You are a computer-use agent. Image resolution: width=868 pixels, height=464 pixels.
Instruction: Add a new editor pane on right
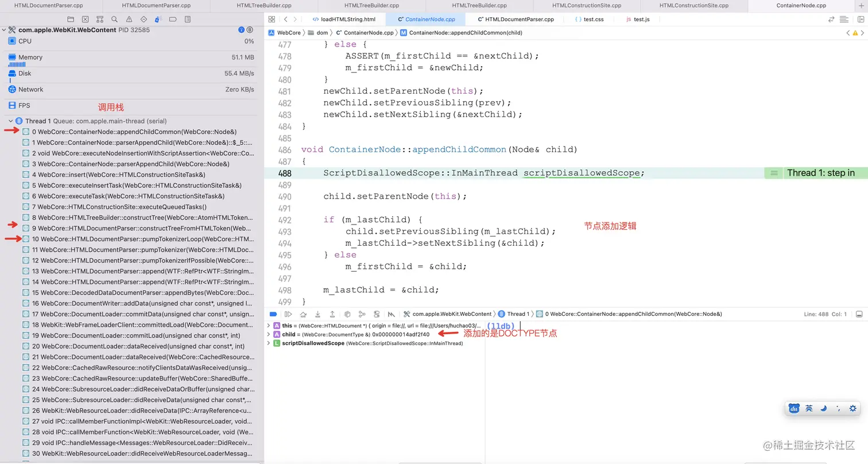861,19
